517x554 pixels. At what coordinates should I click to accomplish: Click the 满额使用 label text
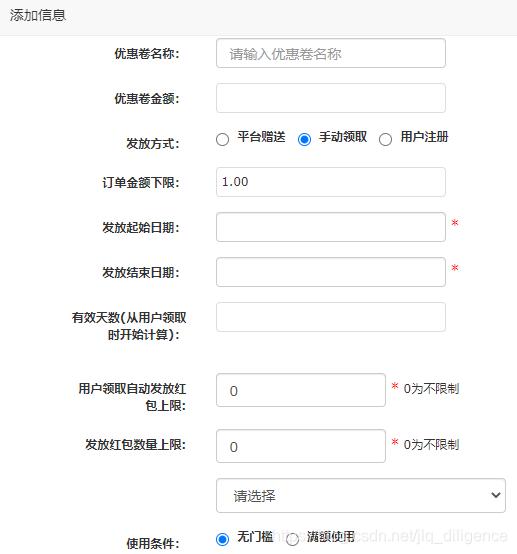(331, 537)
